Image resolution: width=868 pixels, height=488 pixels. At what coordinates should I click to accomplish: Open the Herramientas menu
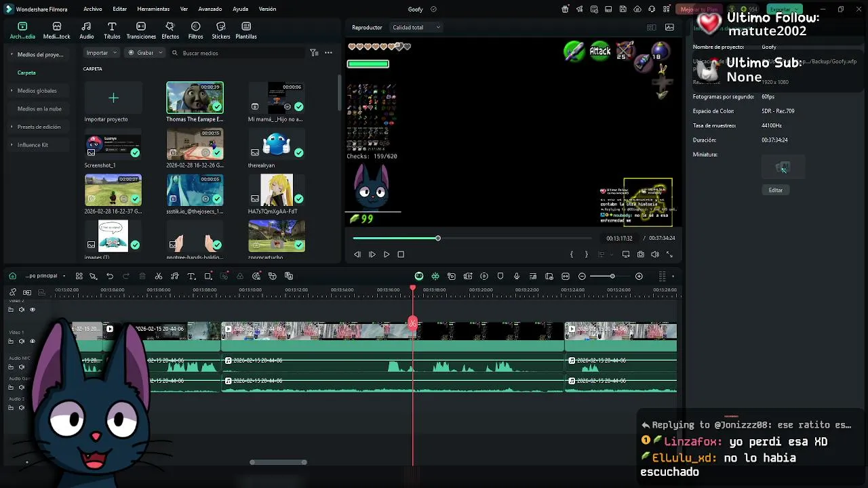(x=153, y=9)
